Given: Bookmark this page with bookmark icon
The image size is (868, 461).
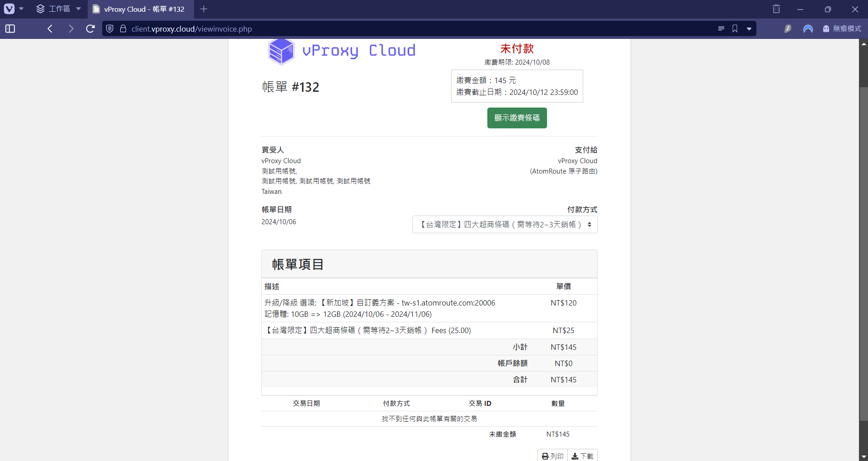Looking at the screenshot, I should coord(735,29).
